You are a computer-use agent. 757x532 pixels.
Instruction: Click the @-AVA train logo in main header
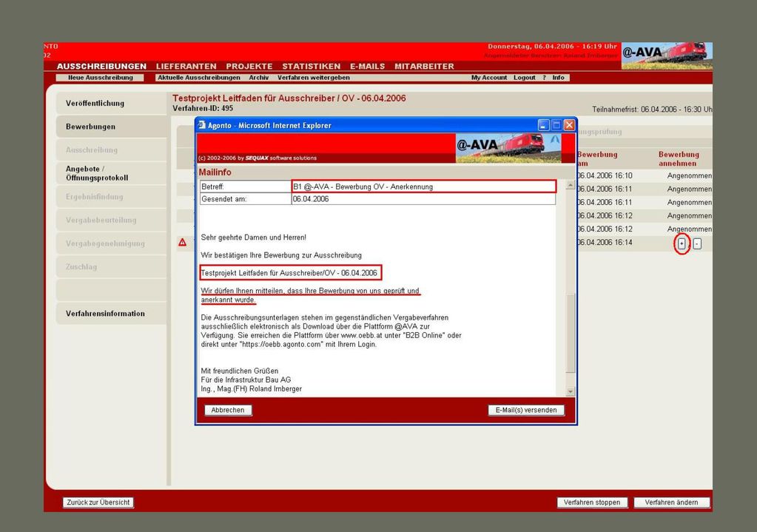[667, 55]
